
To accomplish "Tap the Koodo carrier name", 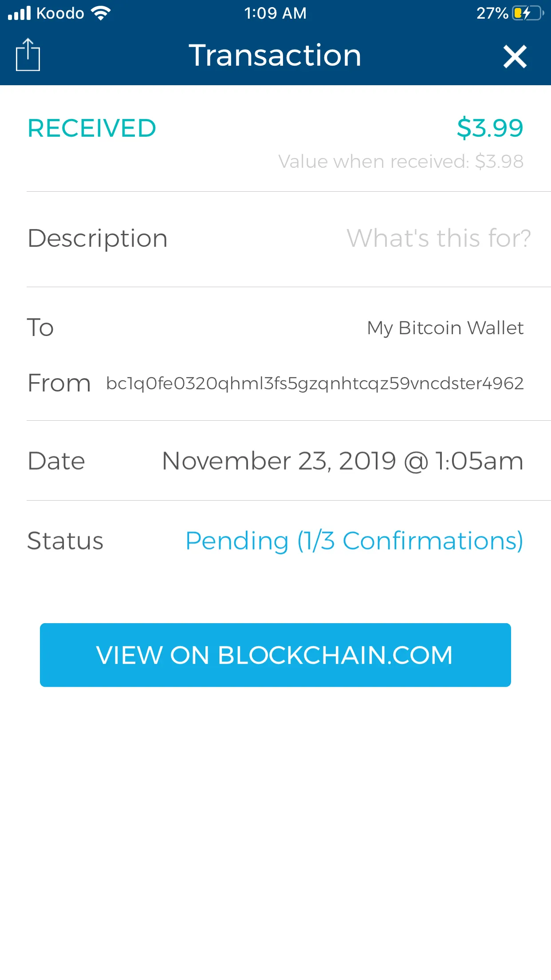I will (60, 13).
